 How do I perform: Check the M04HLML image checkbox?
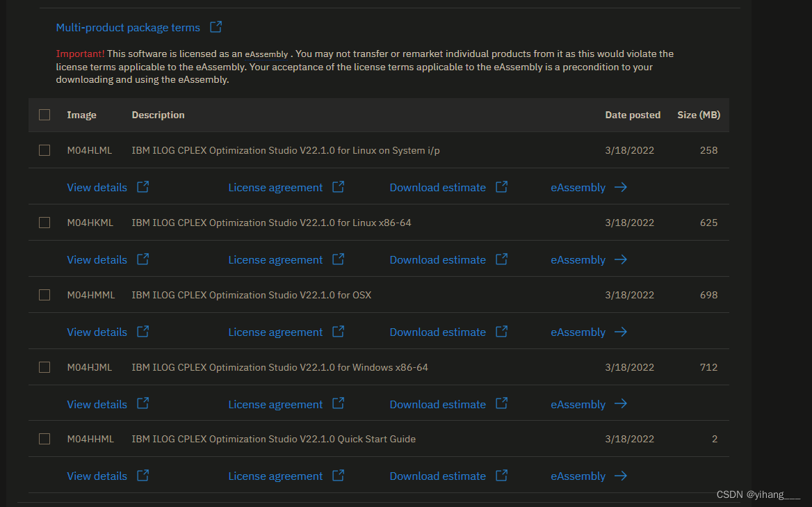coord(44,150)
